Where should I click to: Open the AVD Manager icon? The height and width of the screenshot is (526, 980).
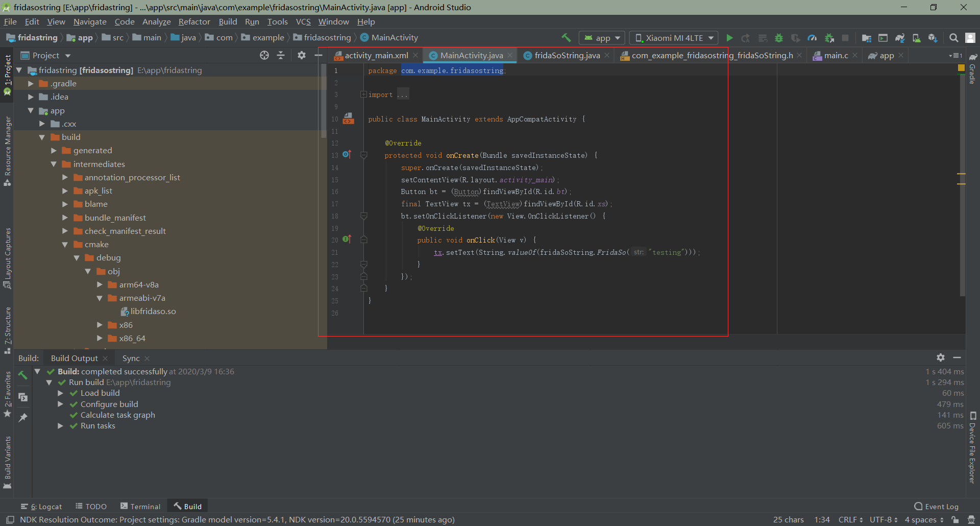(x=916, y=38)
